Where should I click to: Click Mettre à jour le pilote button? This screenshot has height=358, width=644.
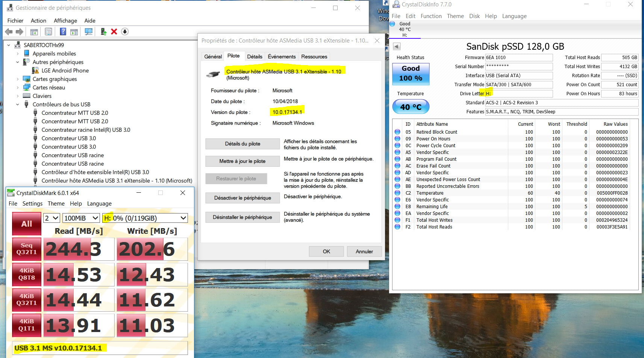click(x=242, y=161)
